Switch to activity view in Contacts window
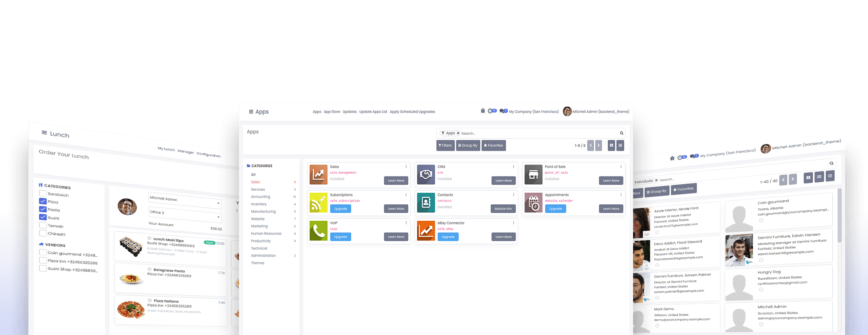 [x=830, y=176]
